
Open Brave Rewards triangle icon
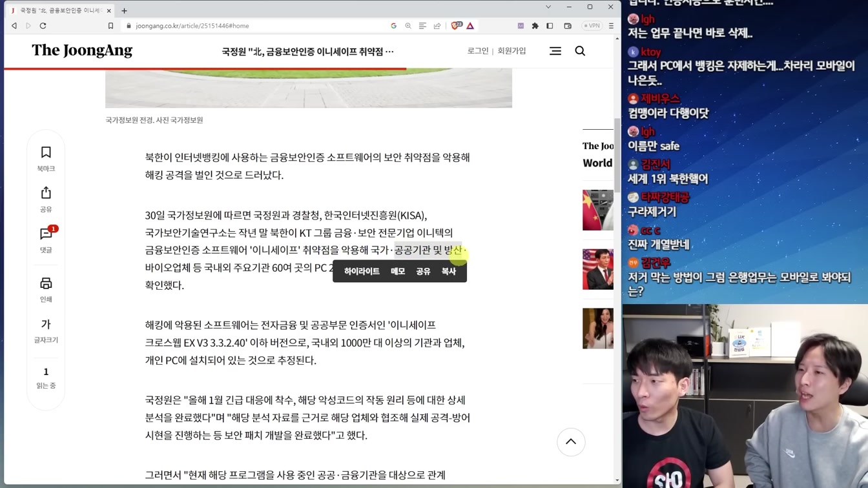point(470,26)
